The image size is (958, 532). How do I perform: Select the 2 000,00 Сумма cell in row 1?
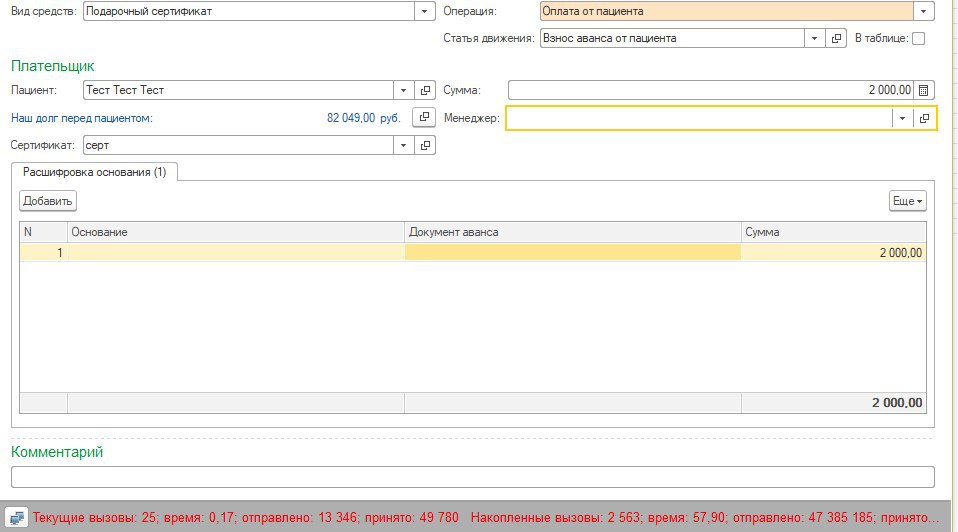pos(833,252)
